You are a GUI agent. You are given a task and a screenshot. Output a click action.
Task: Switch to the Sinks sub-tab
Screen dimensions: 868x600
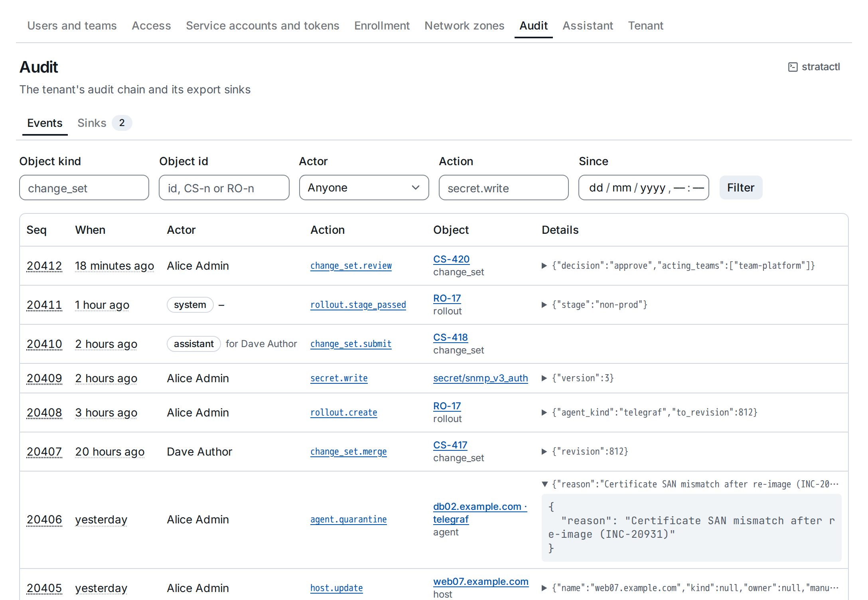click(105, 123)
